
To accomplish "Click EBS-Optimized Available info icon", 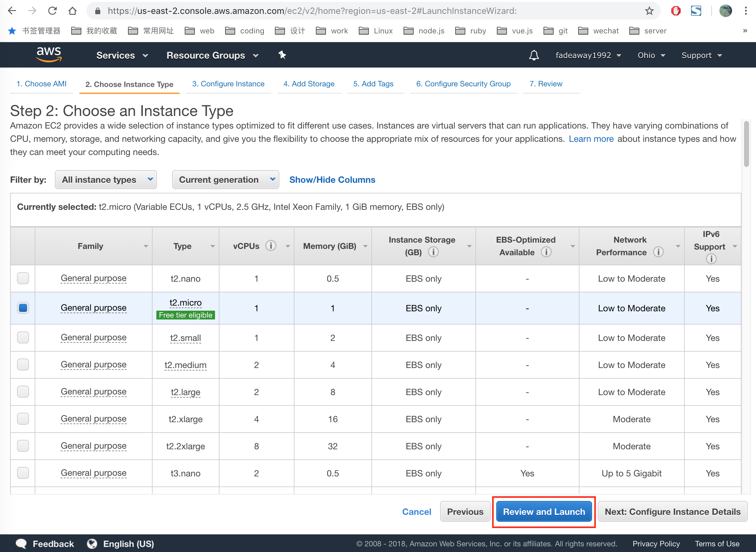I will point(546,252).
